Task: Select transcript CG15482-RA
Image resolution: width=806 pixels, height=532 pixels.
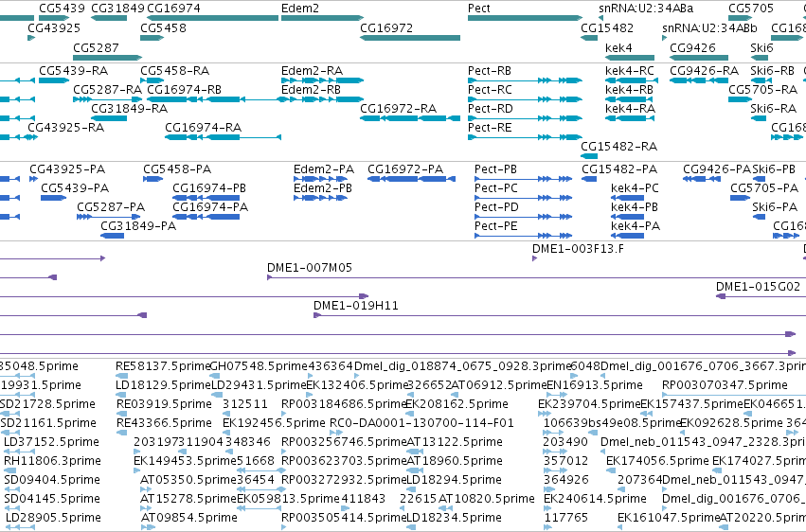Action: point(589,156)
